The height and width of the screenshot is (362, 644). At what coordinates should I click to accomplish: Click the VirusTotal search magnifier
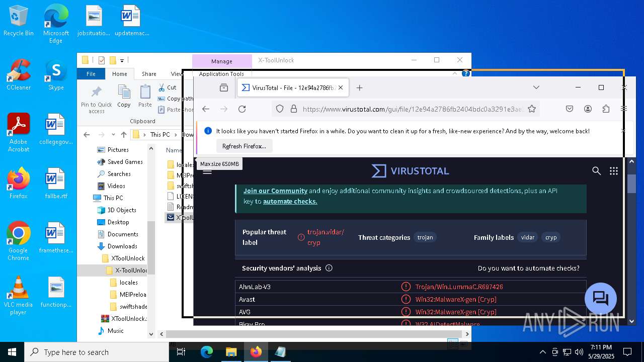point(596,171)
